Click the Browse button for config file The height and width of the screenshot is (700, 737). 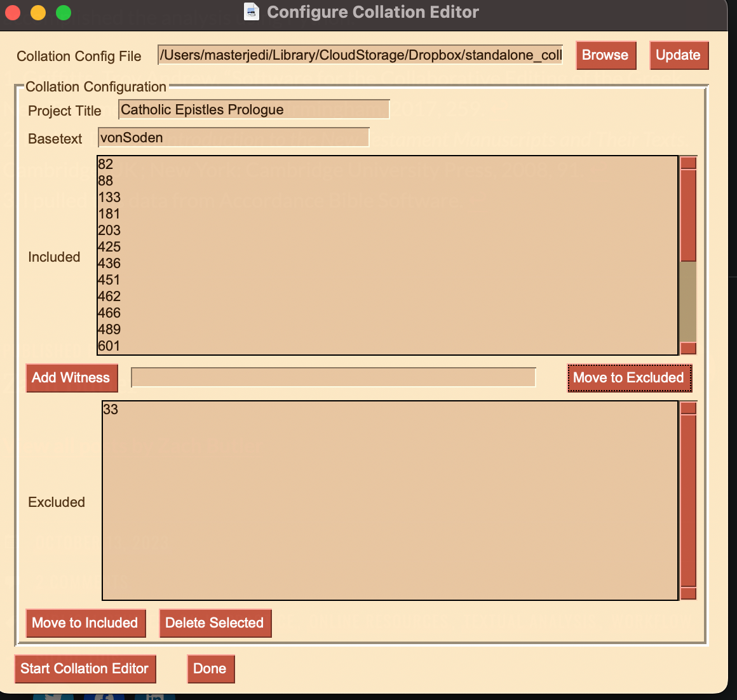[605, 55]
